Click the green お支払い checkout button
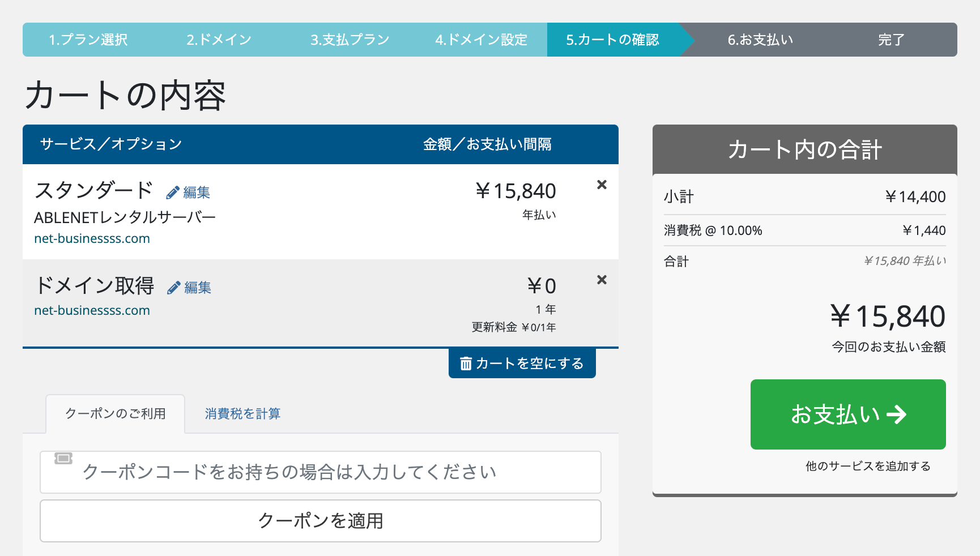 tap(848, 414)
